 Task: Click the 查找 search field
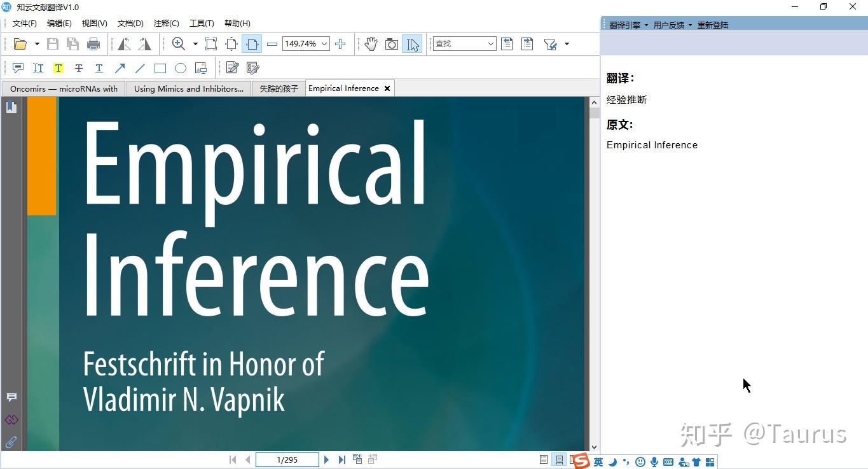pyautogui.click(x=460, y=44)
